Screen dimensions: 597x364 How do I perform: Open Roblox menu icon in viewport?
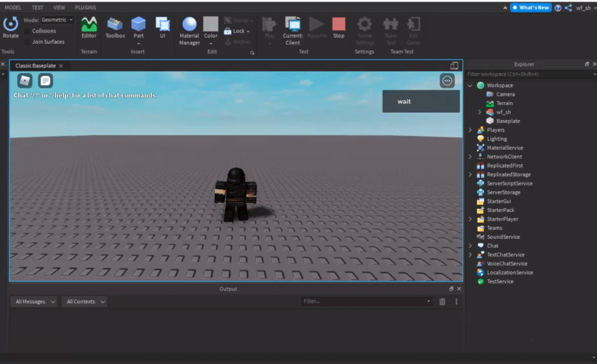24,81
